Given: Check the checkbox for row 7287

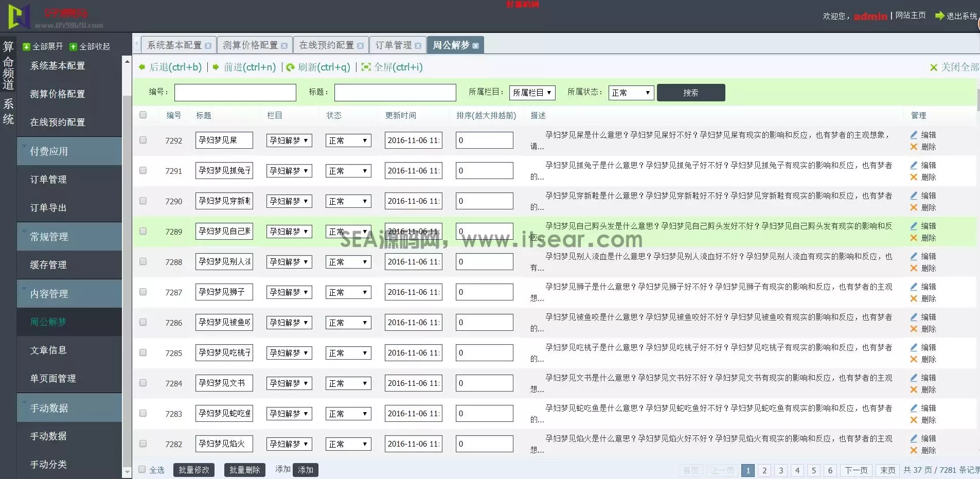Looking at the screenshot, I should tap(143, 292).
